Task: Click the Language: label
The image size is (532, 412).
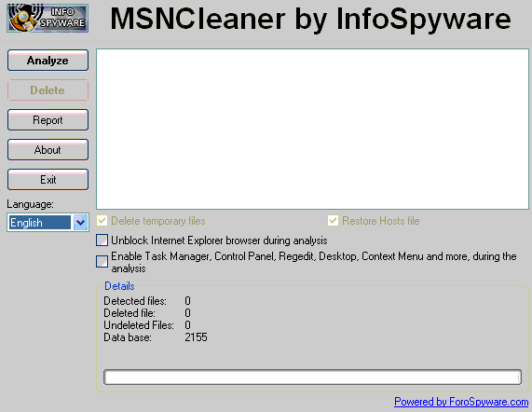Action: click(30, 204)
